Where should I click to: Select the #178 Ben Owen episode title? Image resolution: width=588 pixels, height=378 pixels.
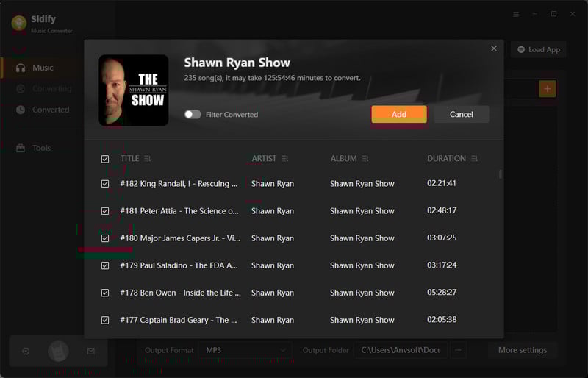click(180, 293)
